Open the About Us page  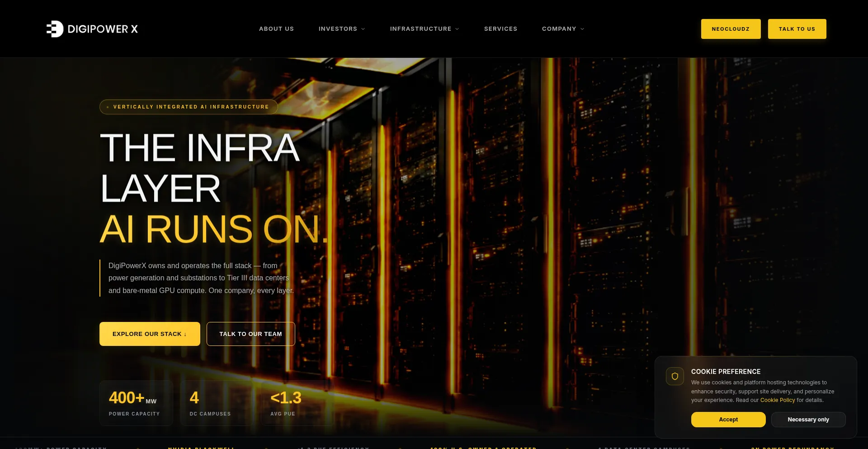pos(276,29)
